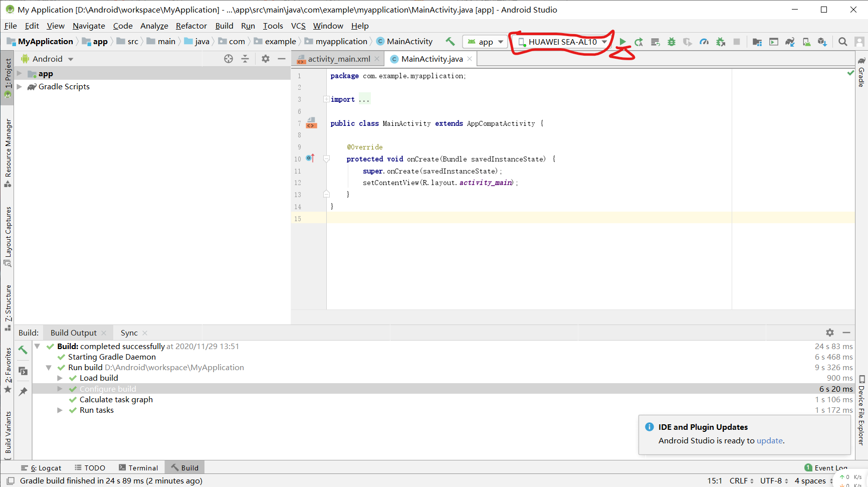Switch to the Sync tab

[x=129, y=333]
